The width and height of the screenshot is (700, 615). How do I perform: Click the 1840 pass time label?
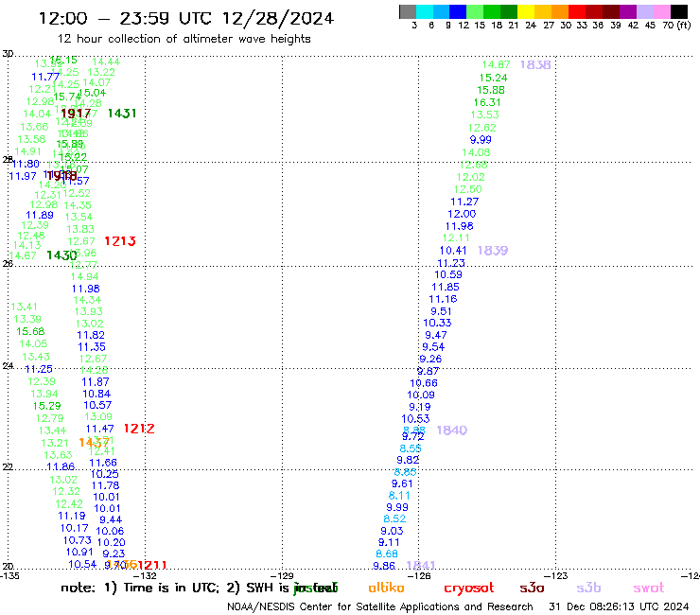point(452,430)
